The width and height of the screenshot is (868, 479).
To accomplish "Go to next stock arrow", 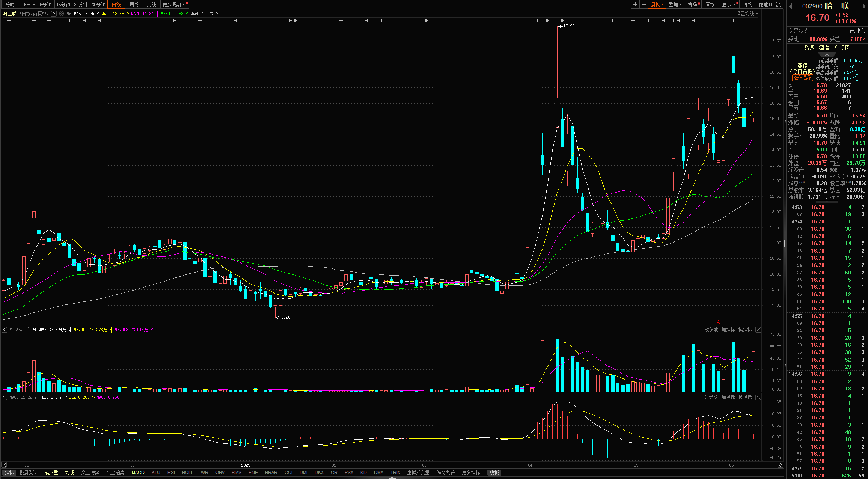I will [863, 6].
